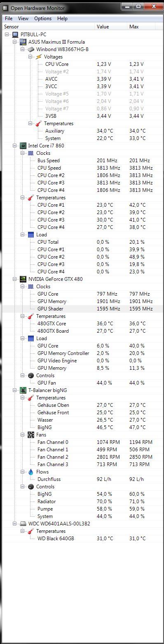Image resolution: width=164 pixels, height=644 pixels.
Task: Collapse the T-Balancer Fans group
Action: point(23,435)
